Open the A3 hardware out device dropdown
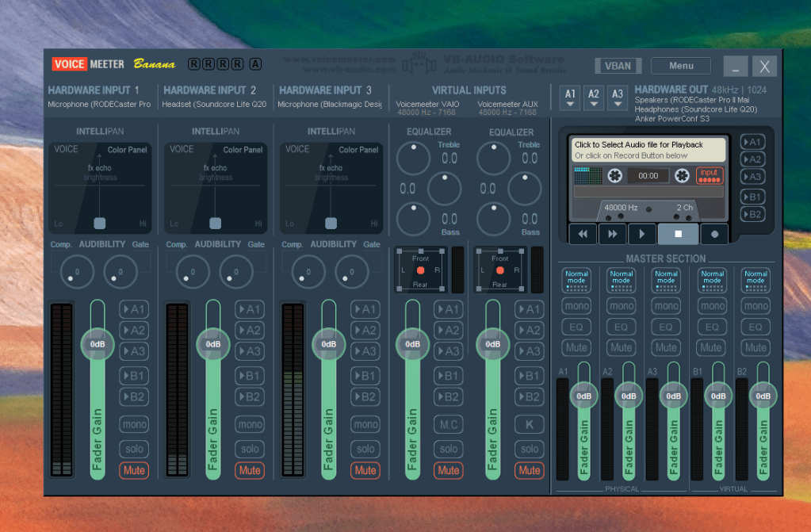811x532 pixels. pos(618,98)
